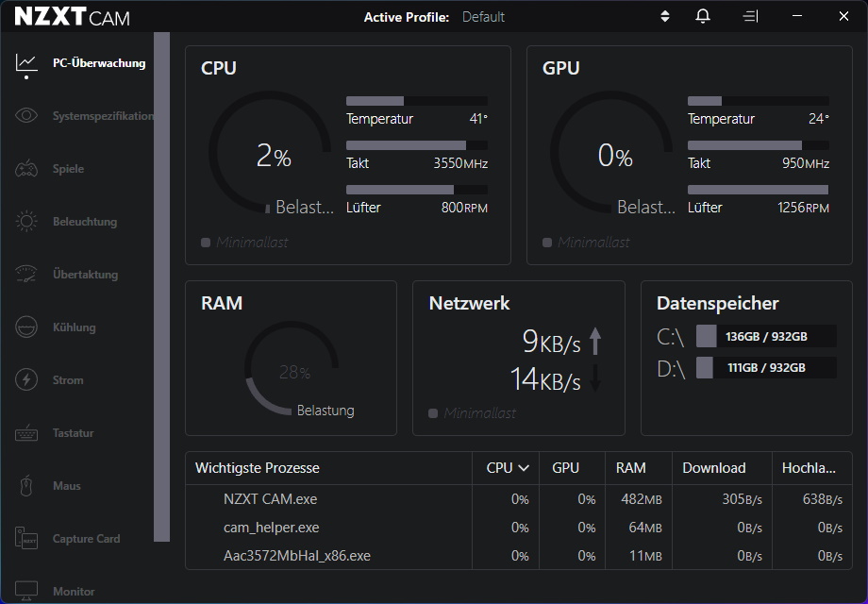Click the D:\ drive usage bar

(766, 368)
